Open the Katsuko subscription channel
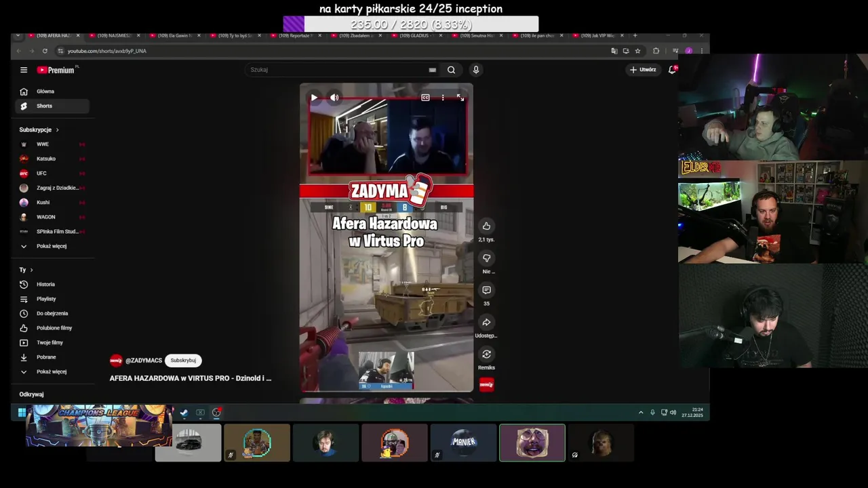Screen dimensions: 868x488 (52, 159)
